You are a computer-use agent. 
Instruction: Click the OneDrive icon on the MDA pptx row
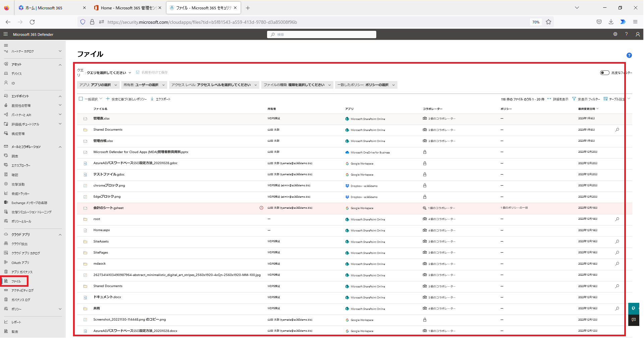tap(347, 152)
